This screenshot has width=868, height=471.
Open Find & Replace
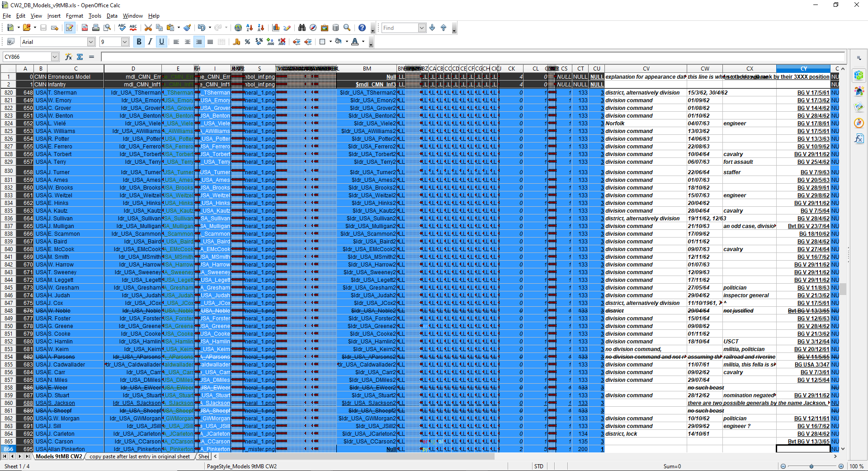tap(302, 28)
